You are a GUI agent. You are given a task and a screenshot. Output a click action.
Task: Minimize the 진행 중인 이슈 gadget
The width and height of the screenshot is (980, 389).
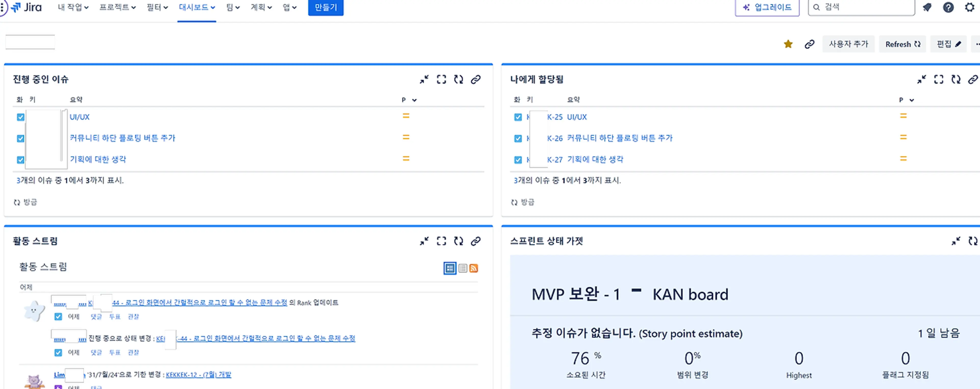[424, 79]
